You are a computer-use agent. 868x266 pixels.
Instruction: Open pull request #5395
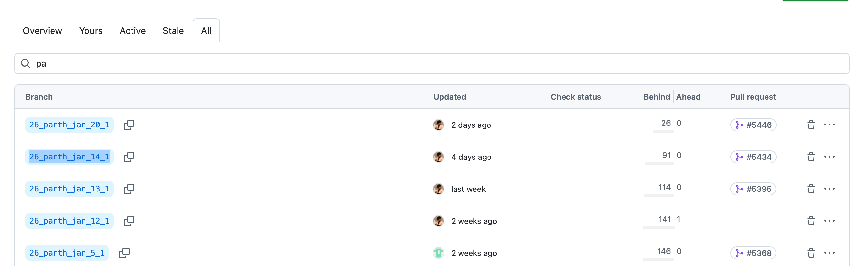753,189
